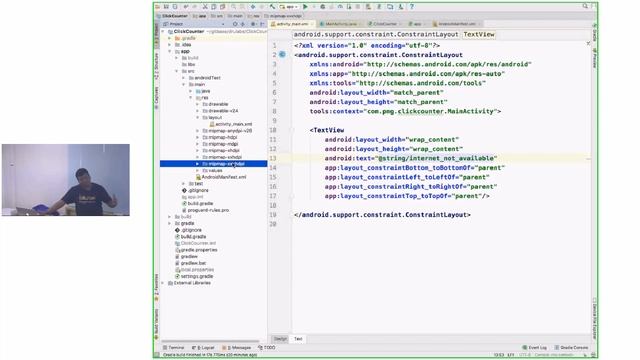Image resolution: width=640 pixels, height=360 pixels.
Task: Select proguard-rules.pro file
Action: point(205,210)
